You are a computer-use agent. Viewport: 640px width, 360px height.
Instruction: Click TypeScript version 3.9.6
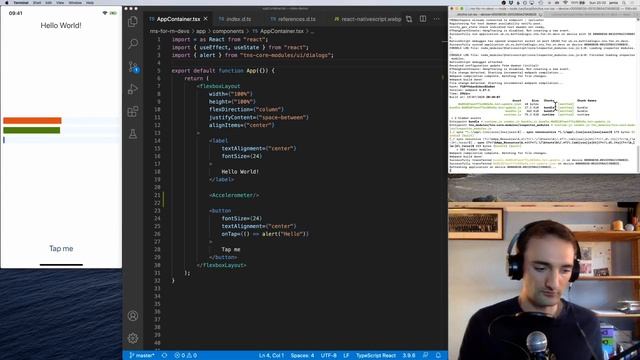coord(409,356)
